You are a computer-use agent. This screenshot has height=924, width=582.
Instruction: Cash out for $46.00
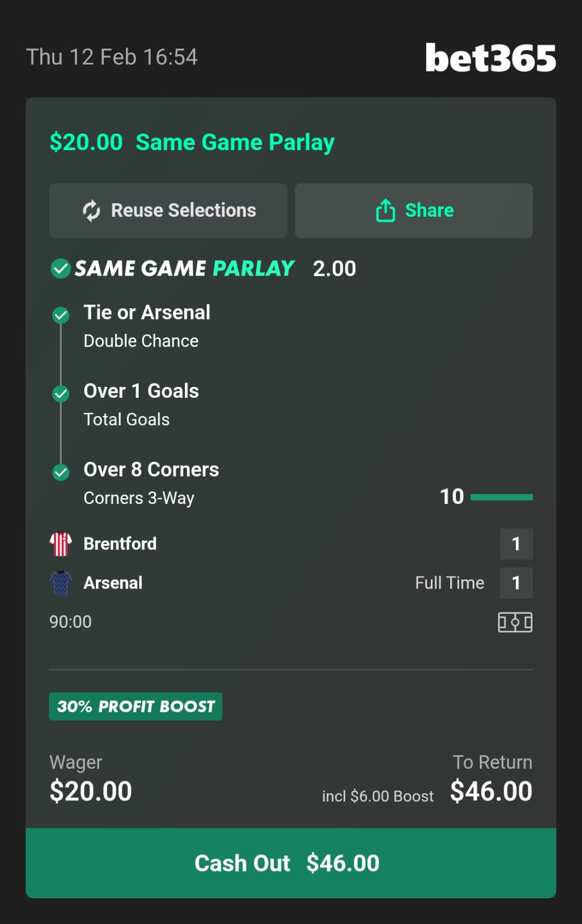coord(291,863)
